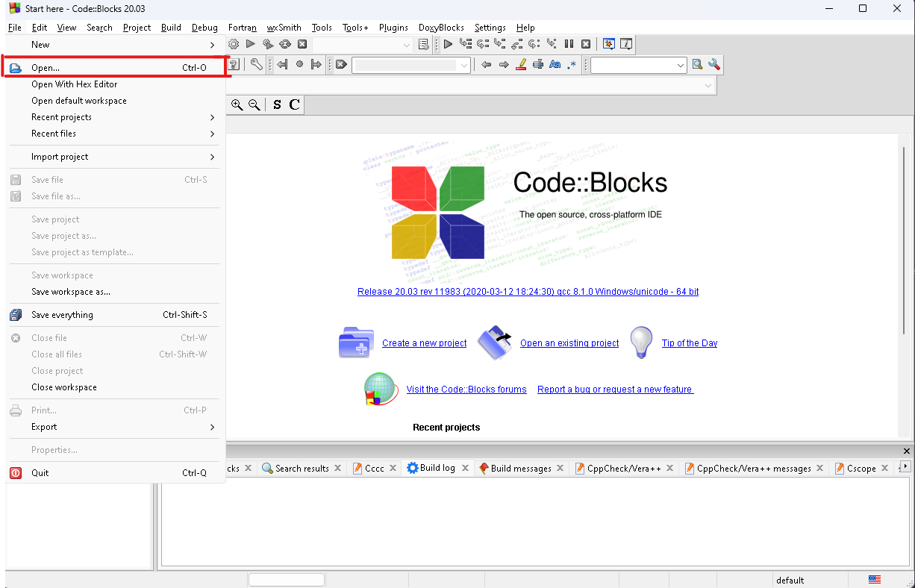Click the Build and run icon

[268, 45]
